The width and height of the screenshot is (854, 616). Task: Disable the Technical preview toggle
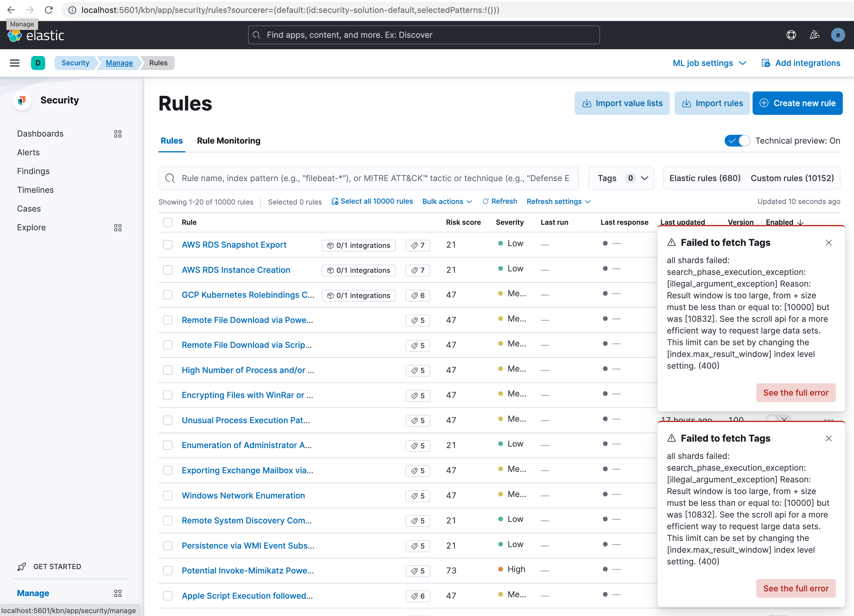click(737, 140)
